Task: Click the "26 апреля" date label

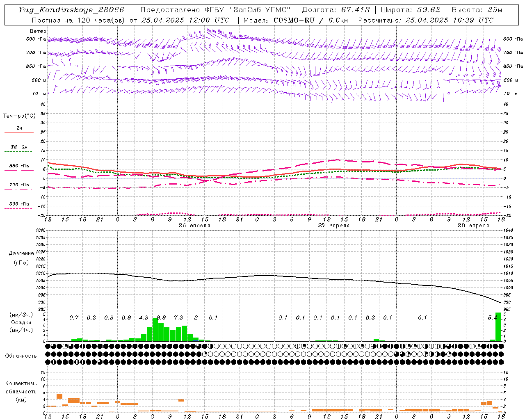Action: (x=194, y=226)
